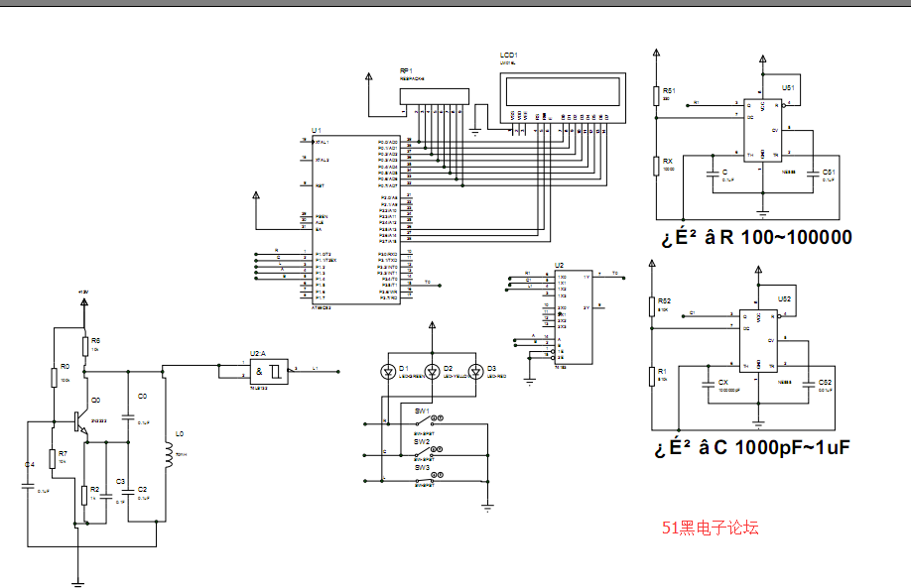Click the ground symbol under U52
The height and width of the screenshot is (588, 911).
[x=758, y=424]
